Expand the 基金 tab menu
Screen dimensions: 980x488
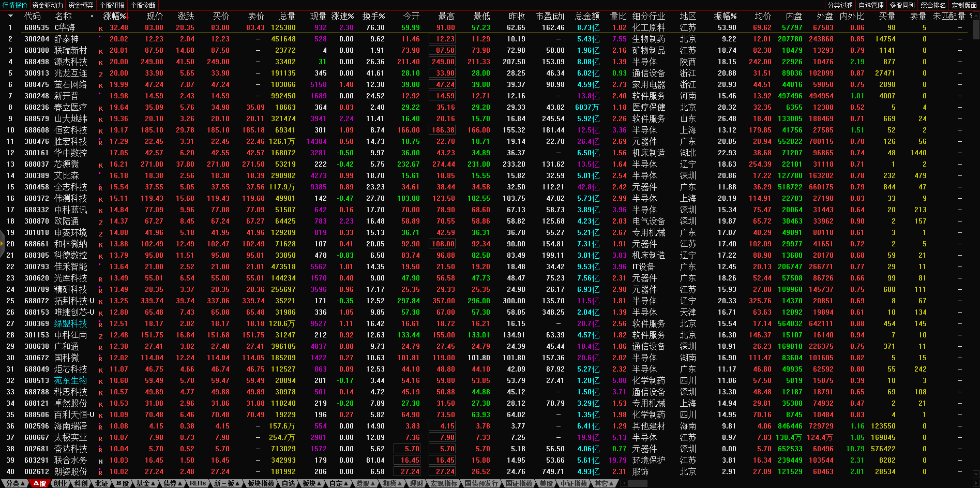(145, 483)
